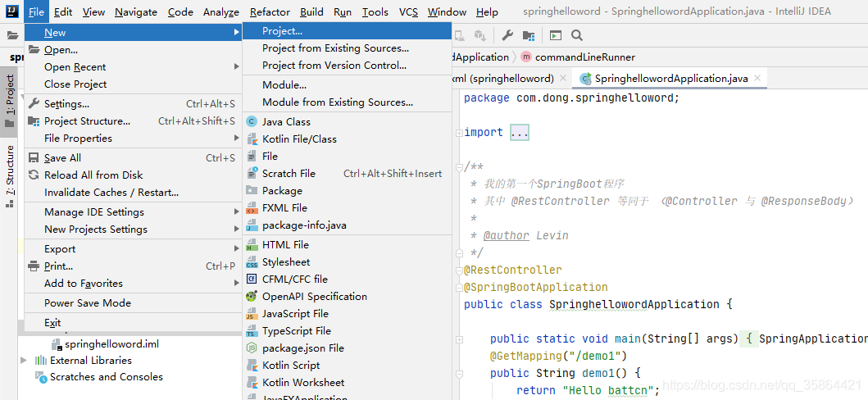
Task: Expand the File Properties submenu
Action: [x=134, y=138]
